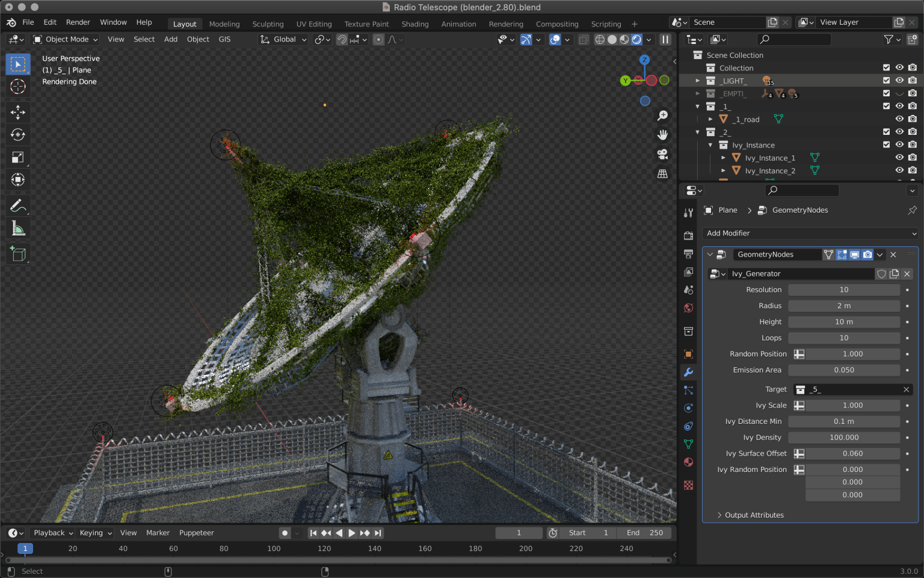The width and height of the screenshot is (924, 578).
Task: Select the Rotate tool in the toolbar
Action: 17,134
